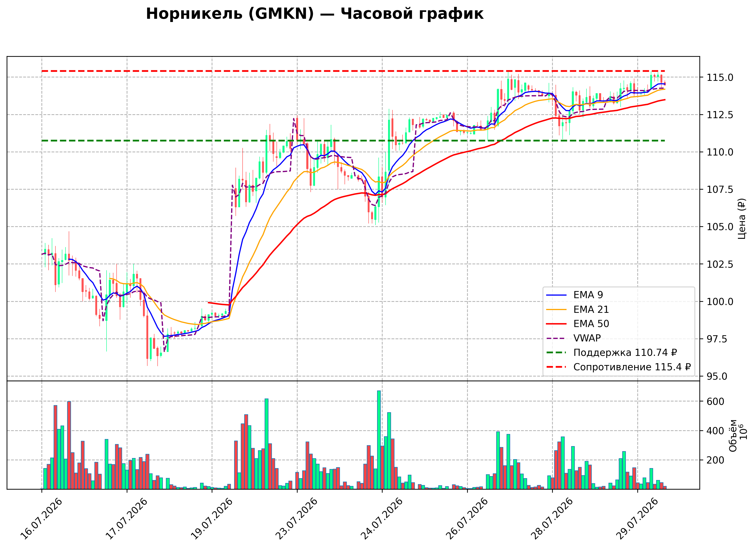Screen dimensions: 756x548
Task: Click the tallest green volume bar near 24.07.2026
Action: pyautogui.click(x=379, y=440)
